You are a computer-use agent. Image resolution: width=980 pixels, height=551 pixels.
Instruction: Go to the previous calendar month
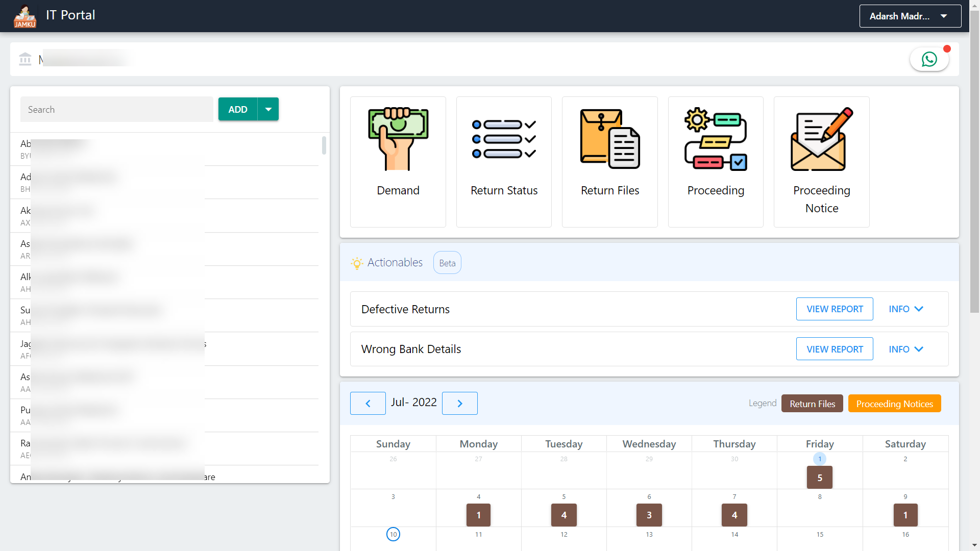click(367, 403)
